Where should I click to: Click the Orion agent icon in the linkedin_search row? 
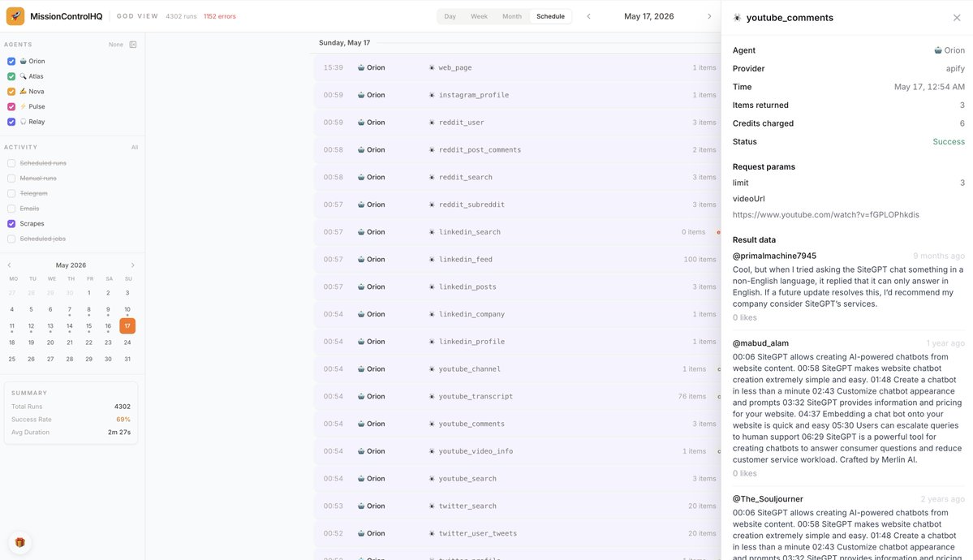[361, 232]
